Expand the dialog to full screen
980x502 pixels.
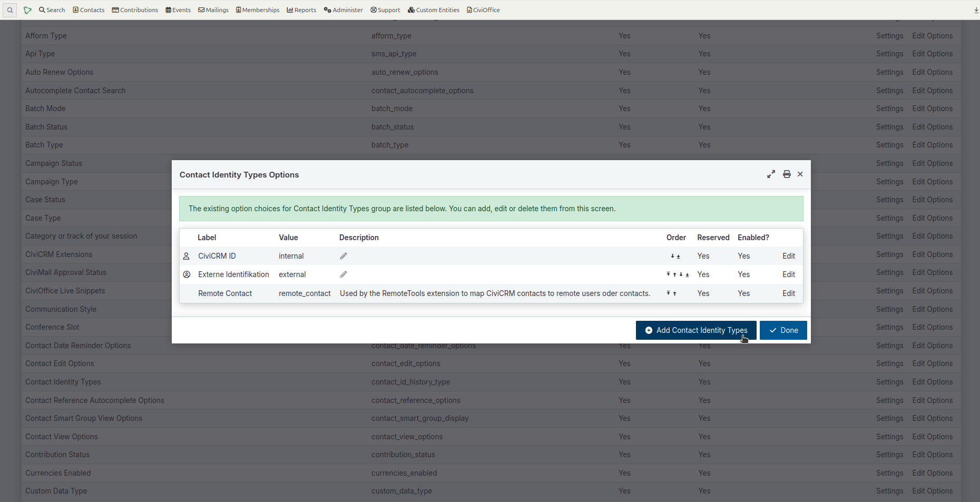tap(771, 174)
